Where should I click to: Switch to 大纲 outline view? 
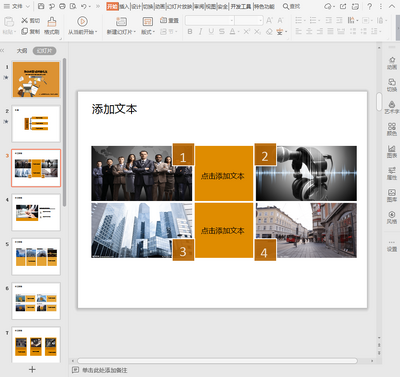22,51
